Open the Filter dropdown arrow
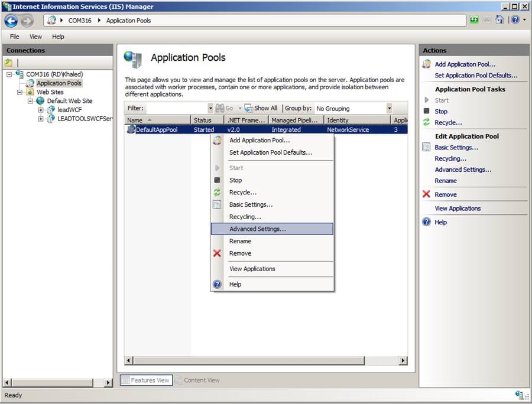 click(x=210, y=109)
